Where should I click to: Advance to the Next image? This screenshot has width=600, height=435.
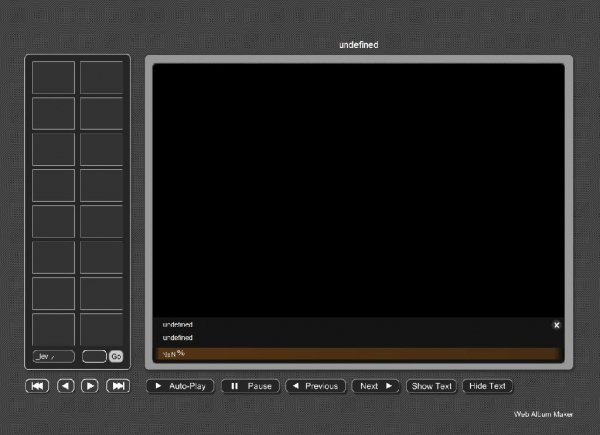tap(376, 386)
